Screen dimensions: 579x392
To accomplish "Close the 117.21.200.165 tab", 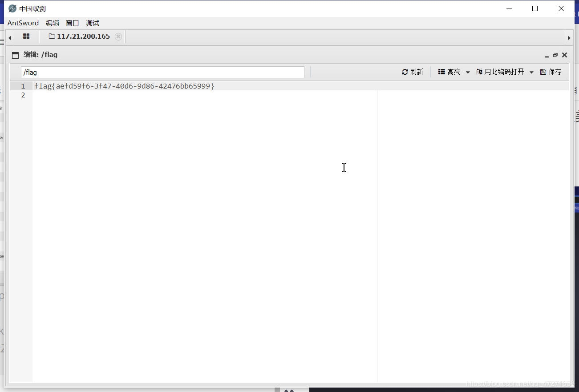I will (118, 36).
